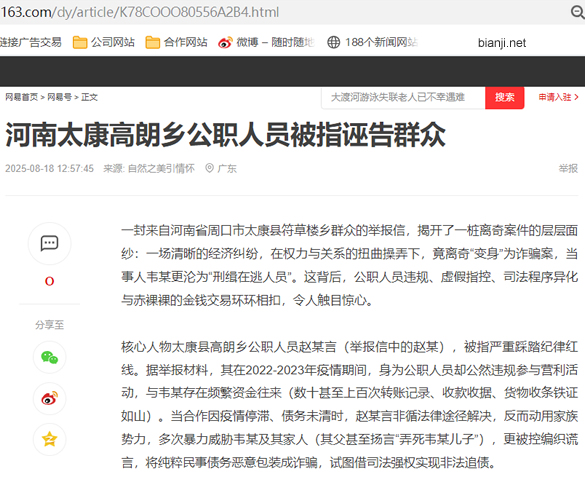Click the location pin icon beside 广东
585x488 pixels.
[210, 168]
